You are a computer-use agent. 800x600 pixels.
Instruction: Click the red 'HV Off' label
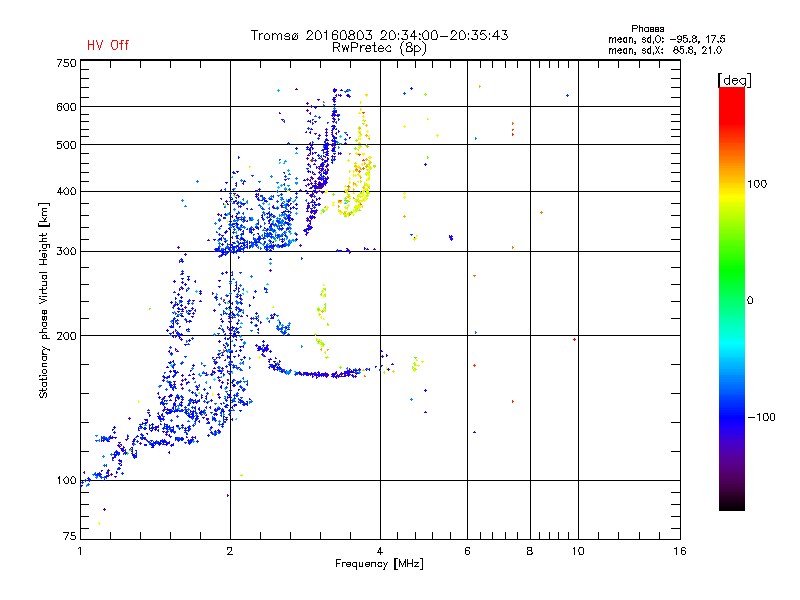pos(108,45)
